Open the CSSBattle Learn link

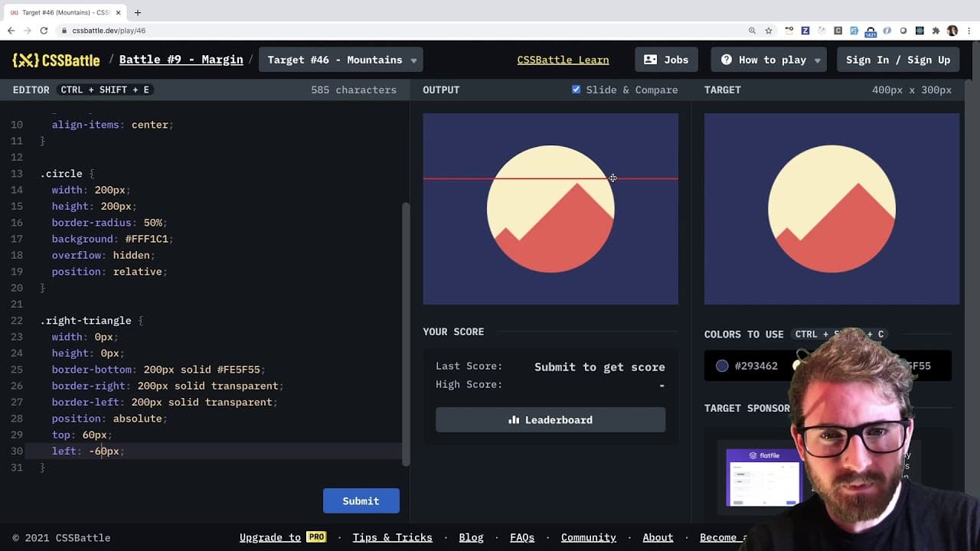tap(563, 60)
